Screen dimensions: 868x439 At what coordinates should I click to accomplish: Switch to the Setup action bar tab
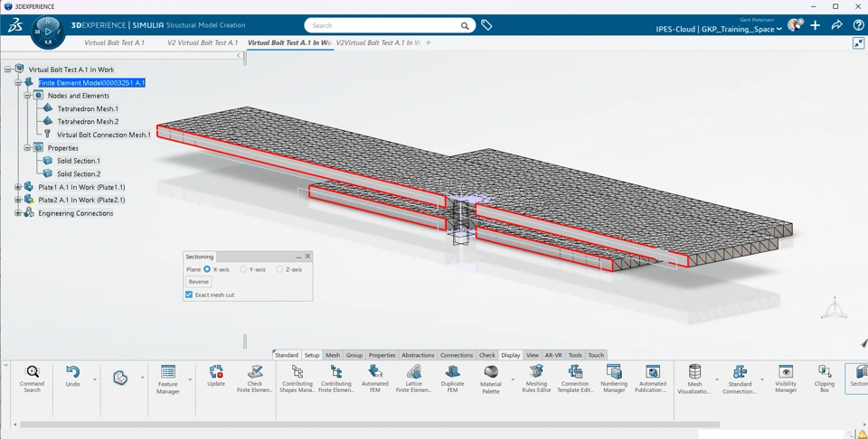click(312, 355)
